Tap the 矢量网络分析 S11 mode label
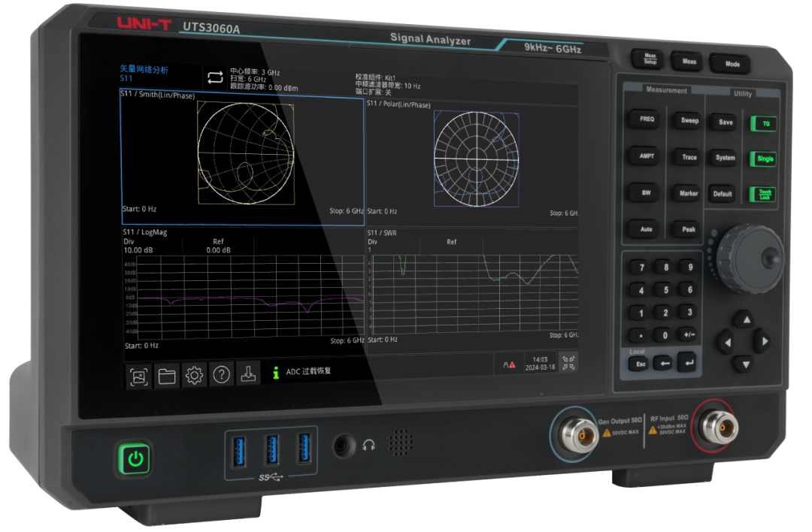812x532 pixels. [144, 74]
